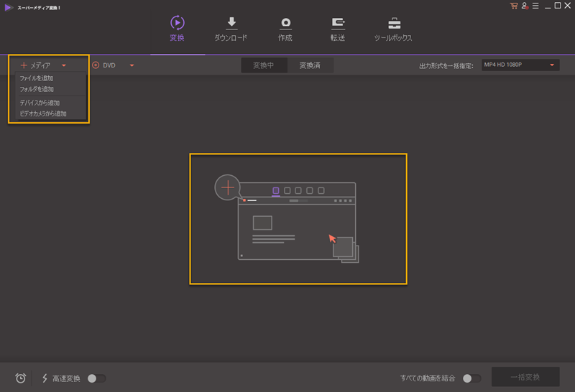Select ビデオカメラから追加 from the menu
Viewport: 575px width, 392px height.
(43, 113)
